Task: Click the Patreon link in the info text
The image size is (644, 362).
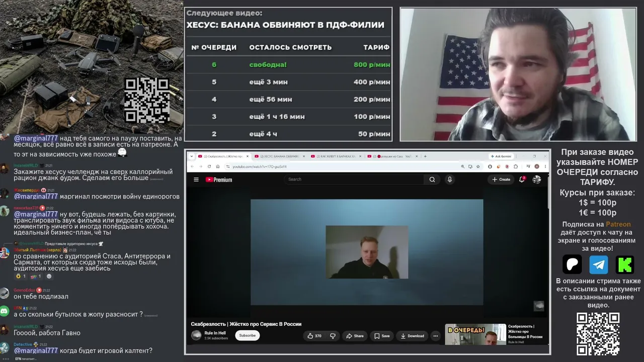Action: (x=618, y=224)
